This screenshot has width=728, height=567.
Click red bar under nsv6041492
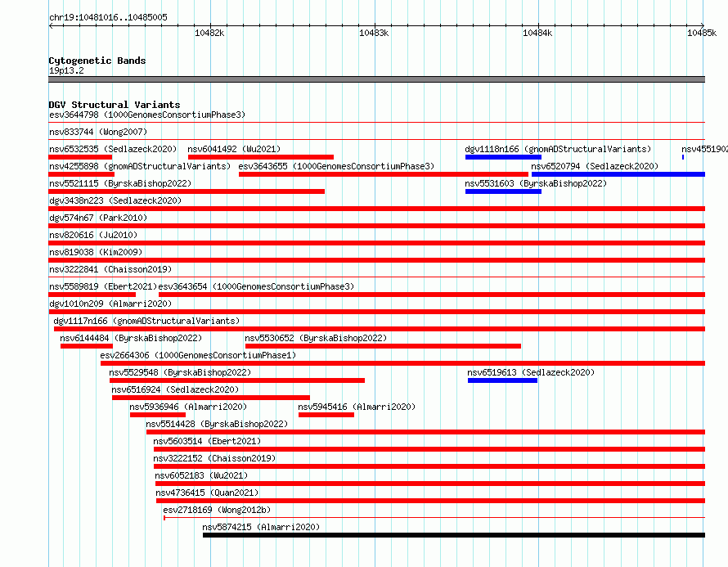[x=260, y=157]
